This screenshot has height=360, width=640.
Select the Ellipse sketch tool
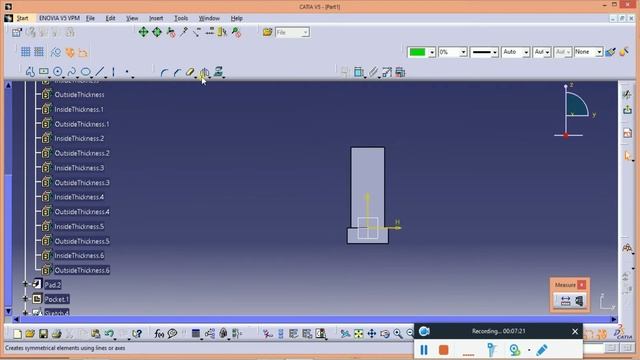[x=85, y=72]
